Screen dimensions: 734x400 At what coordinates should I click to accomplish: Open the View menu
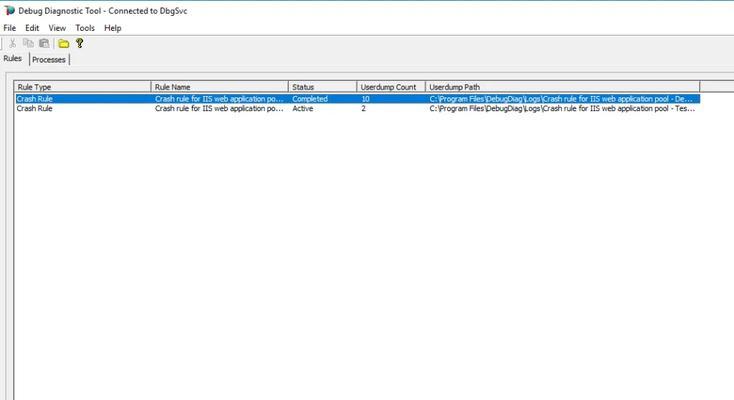pos(57,28)
